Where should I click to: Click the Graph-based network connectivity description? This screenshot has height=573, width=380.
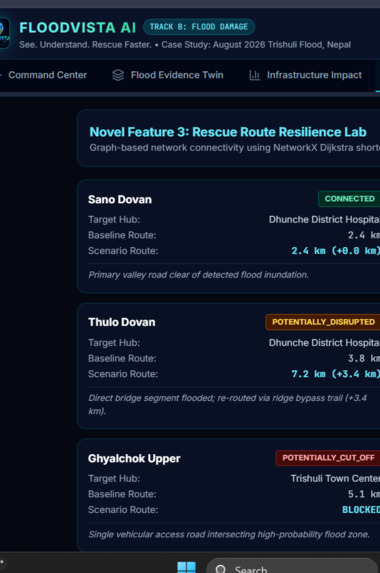tap(235, 148)
